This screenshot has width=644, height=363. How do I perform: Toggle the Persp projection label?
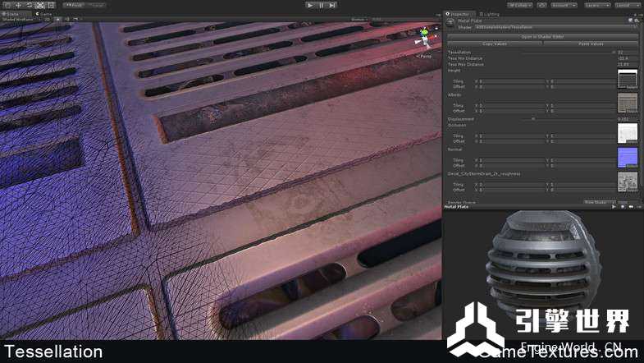(x=424, y=57)
